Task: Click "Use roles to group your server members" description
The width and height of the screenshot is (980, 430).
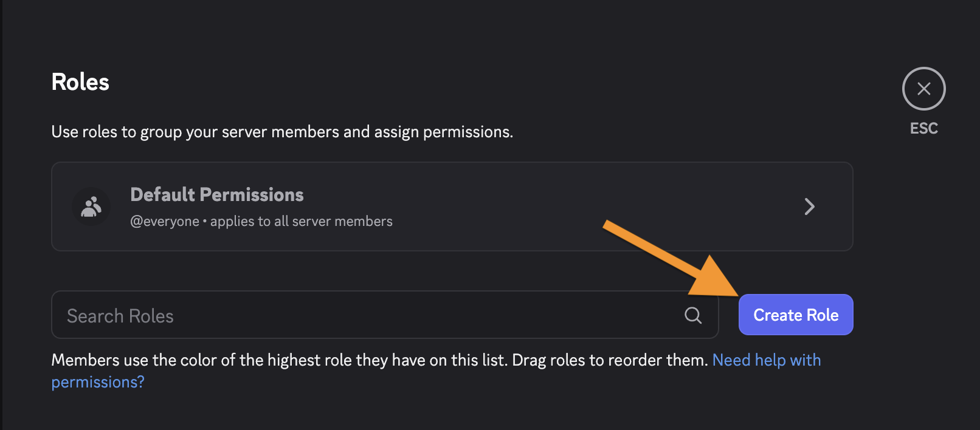Action: [195, 132]
